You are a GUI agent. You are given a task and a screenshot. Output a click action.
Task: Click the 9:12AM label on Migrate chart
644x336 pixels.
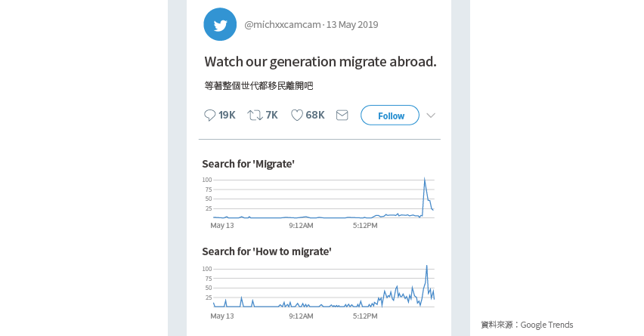tap(301, 225)
